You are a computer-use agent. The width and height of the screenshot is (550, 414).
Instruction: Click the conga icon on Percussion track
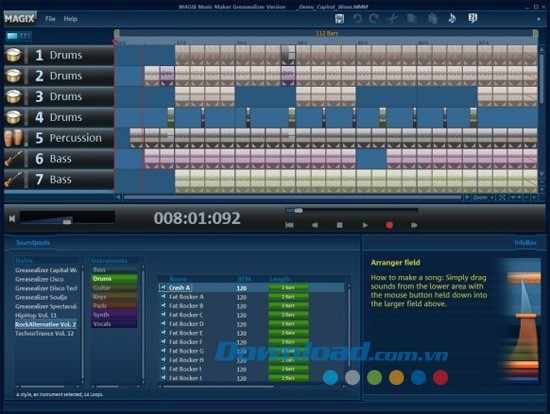pyautogui.click(x=13, y=138)
